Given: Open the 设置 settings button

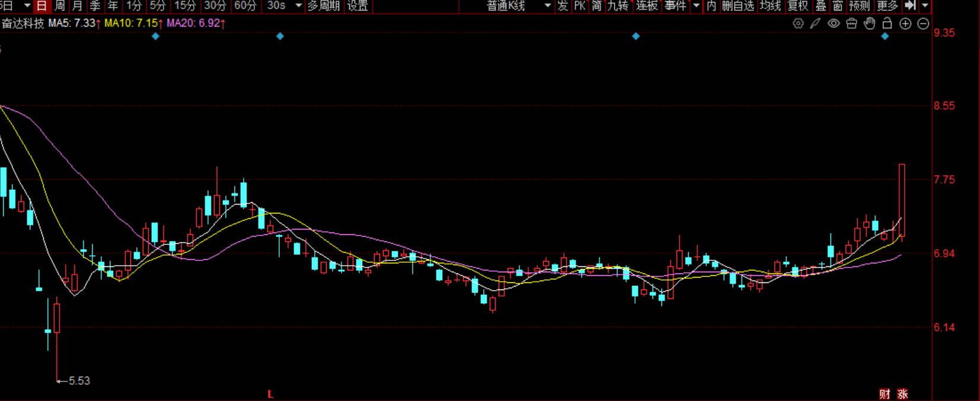Looking at the screenshot, I should point(357,6).
